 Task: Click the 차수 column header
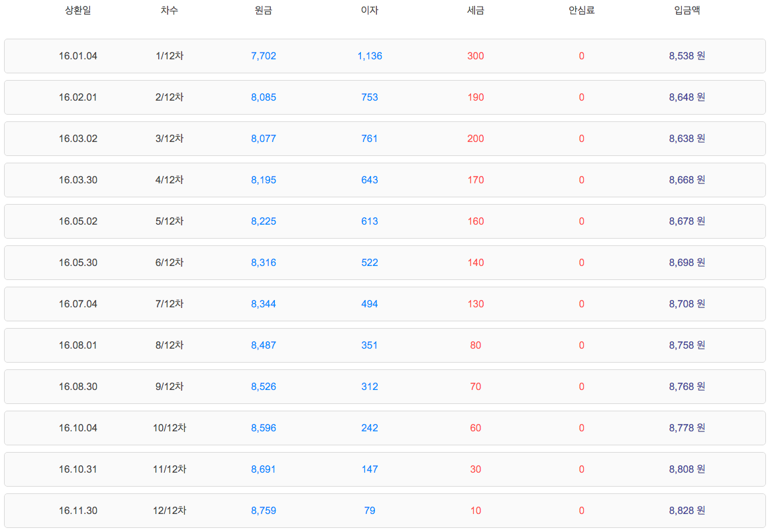(169, 11)
